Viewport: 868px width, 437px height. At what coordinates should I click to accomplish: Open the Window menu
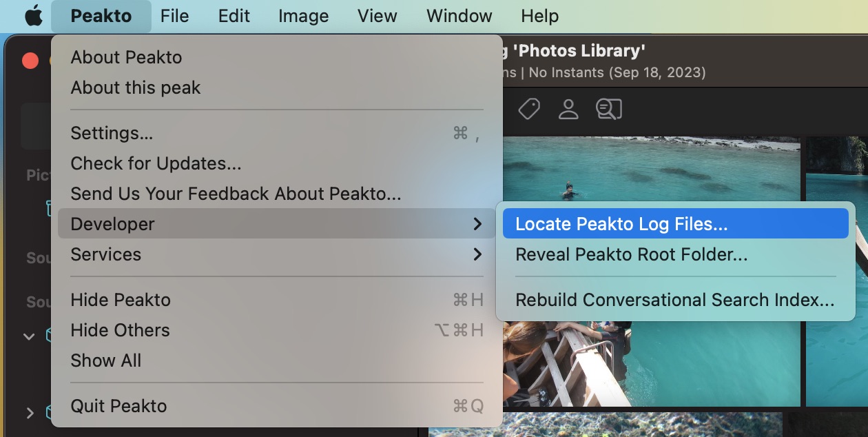pyautogui.click(x=459, y=16)
